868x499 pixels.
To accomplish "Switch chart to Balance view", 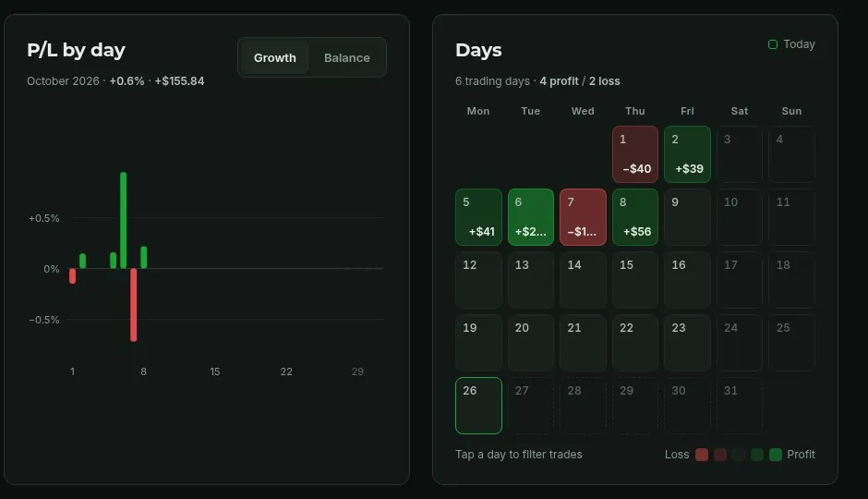I will point(346,57).
